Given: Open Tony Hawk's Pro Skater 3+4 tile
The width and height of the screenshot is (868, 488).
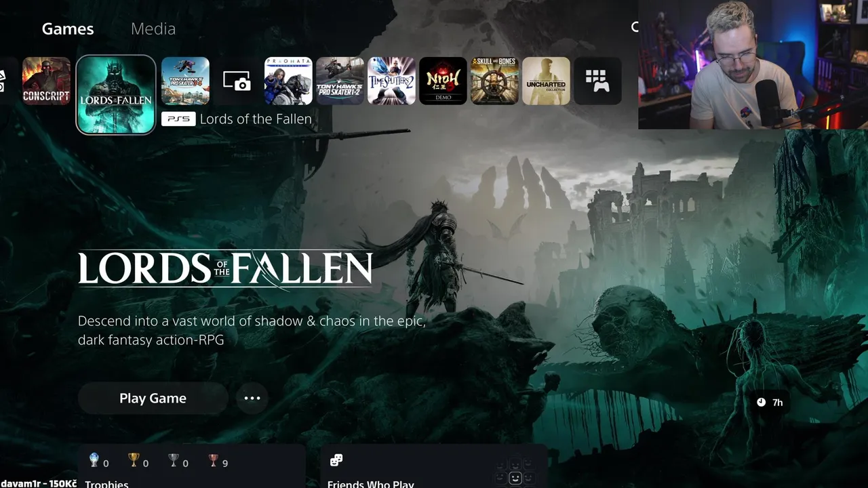Looking at the screenshot, I should pyautogui.click(x=185, y=81).
